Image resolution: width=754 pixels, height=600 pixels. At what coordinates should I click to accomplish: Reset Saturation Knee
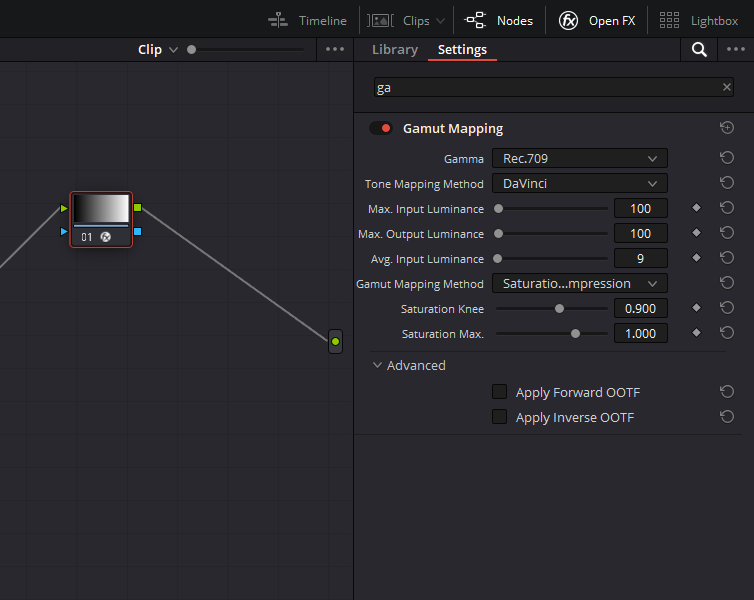(727, 308)
